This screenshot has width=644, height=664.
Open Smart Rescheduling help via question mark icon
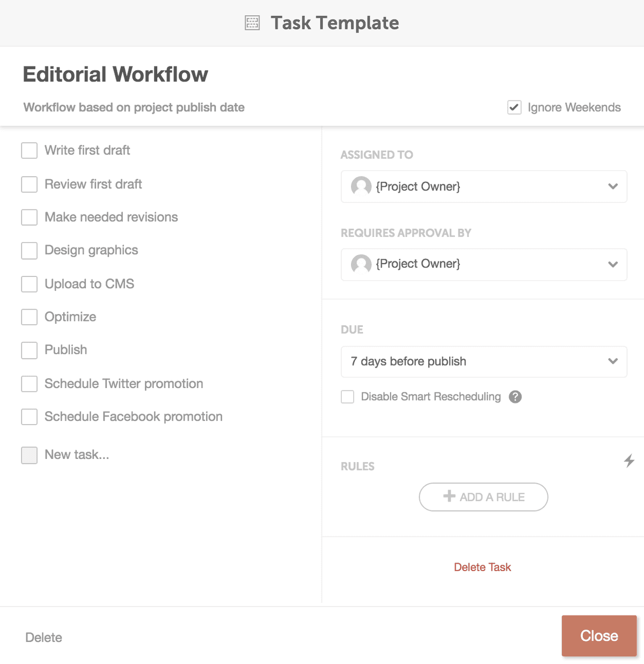coord(515,397)
